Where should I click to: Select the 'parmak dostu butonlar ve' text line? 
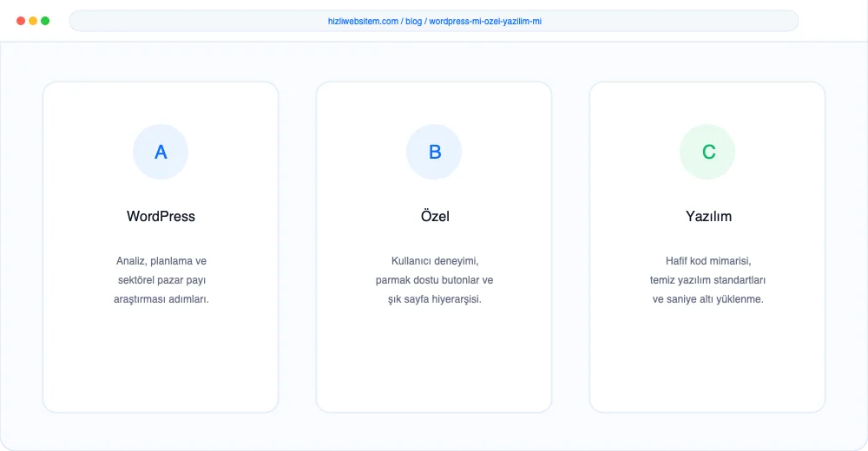coord(434,280)
